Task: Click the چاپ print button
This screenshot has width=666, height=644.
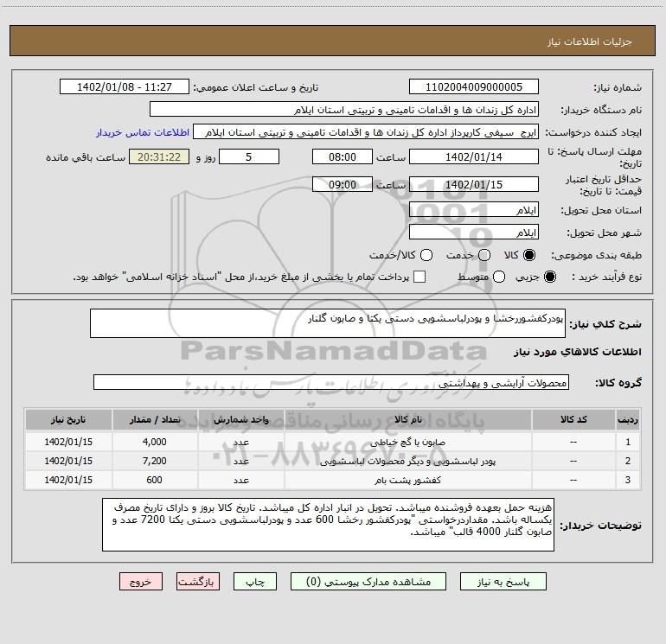Action: point(255,582)
